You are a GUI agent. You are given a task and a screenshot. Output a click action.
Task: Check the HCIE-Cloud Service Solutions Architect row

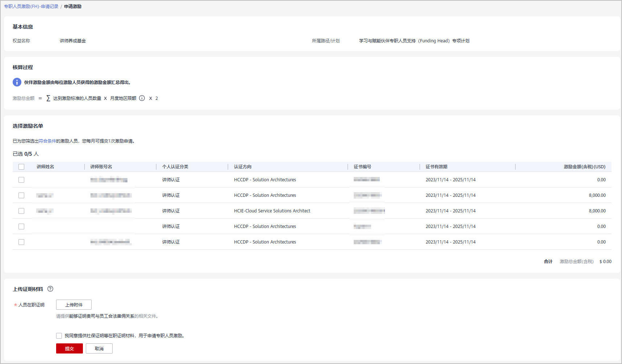pos(21,211)
